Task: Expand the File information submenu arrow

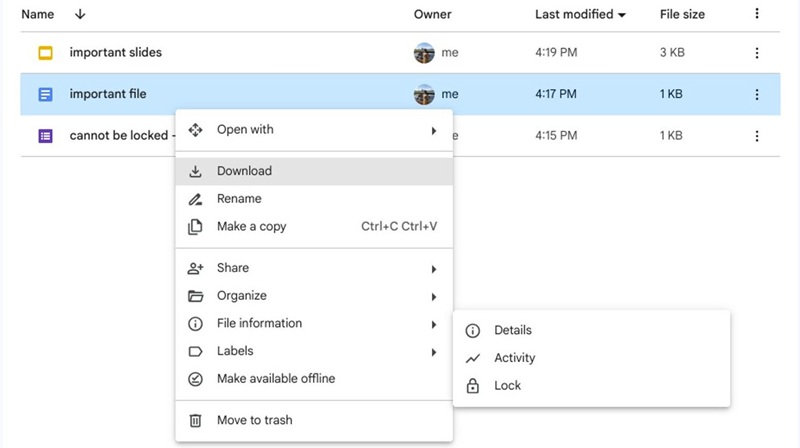Action: tap(434, 325)
